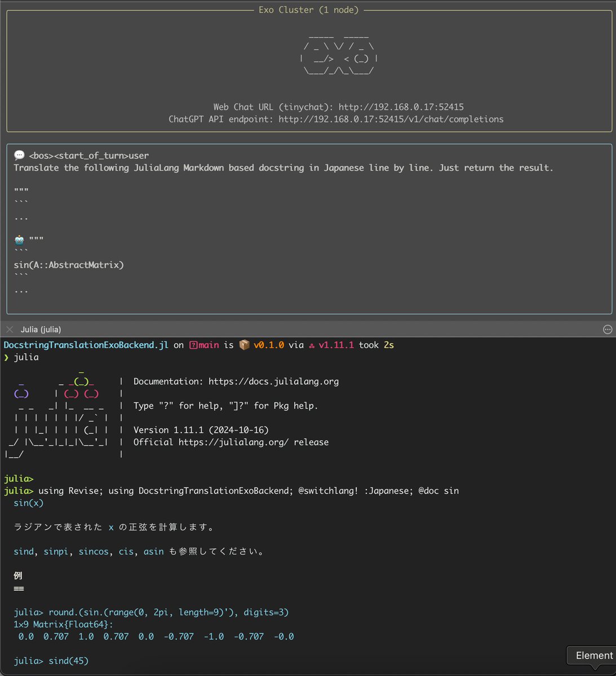Click the 'Translate the following JuliaLang' prompt text
Viewport: 616px width, 676px height.
[x=283, y=168]
